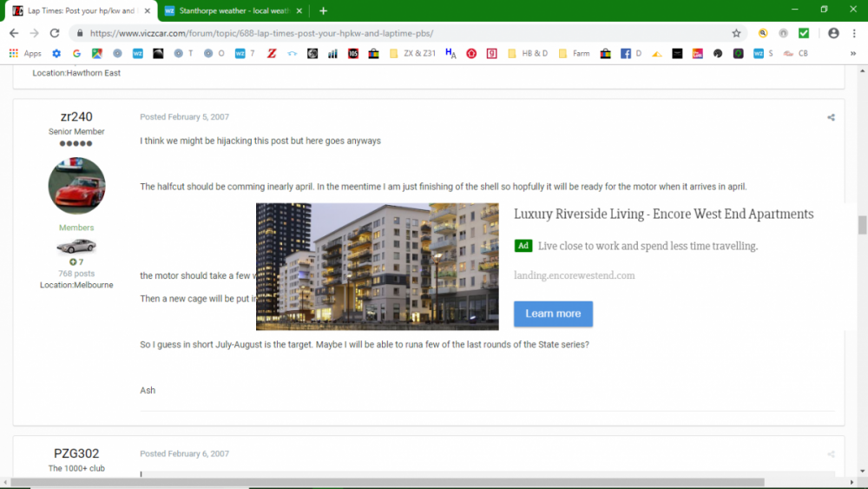Click the share icon on zr240's post

pos(831,117)
